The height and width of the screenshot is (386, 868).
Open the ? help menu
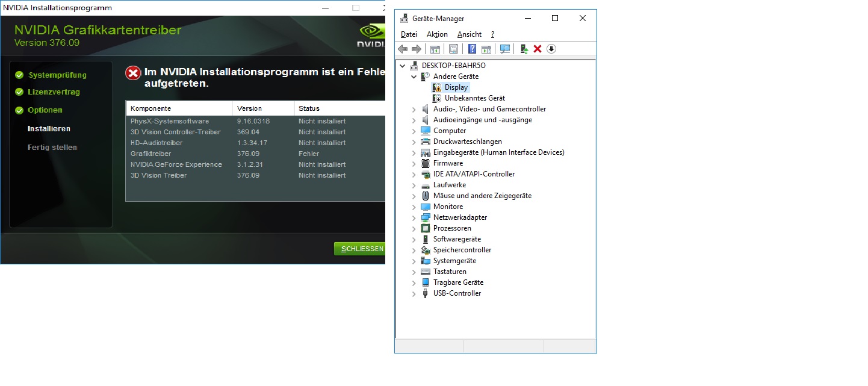pos(492,34)
